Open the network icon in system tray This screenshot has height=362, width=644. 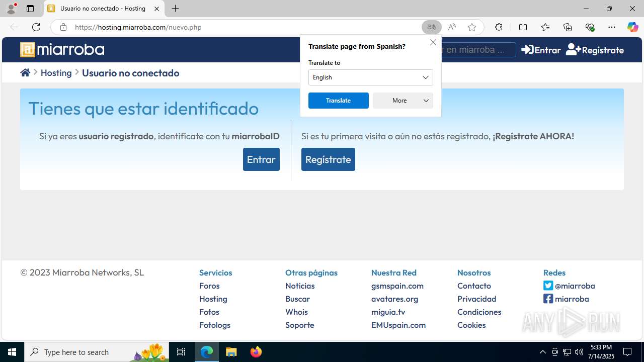567,352
